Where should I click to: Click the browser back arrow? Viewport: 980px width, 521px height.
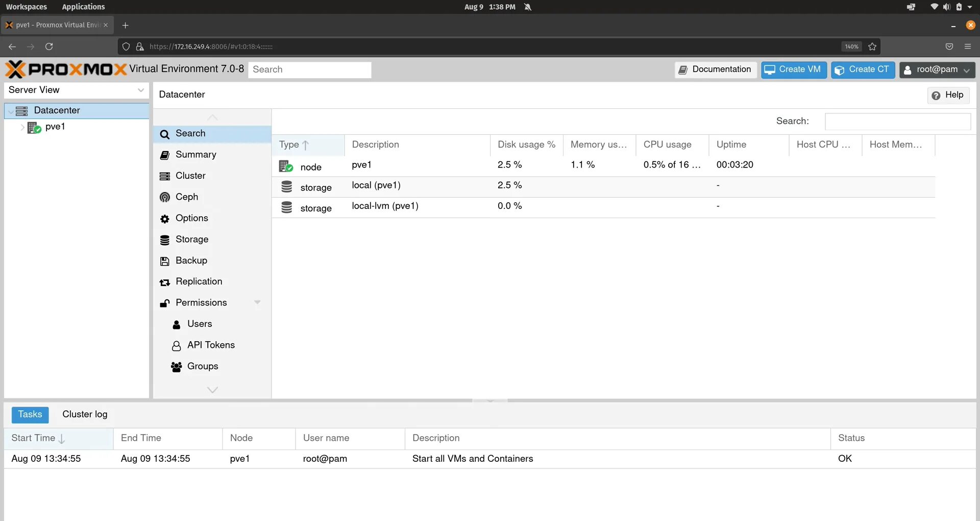tap(12, 46)
